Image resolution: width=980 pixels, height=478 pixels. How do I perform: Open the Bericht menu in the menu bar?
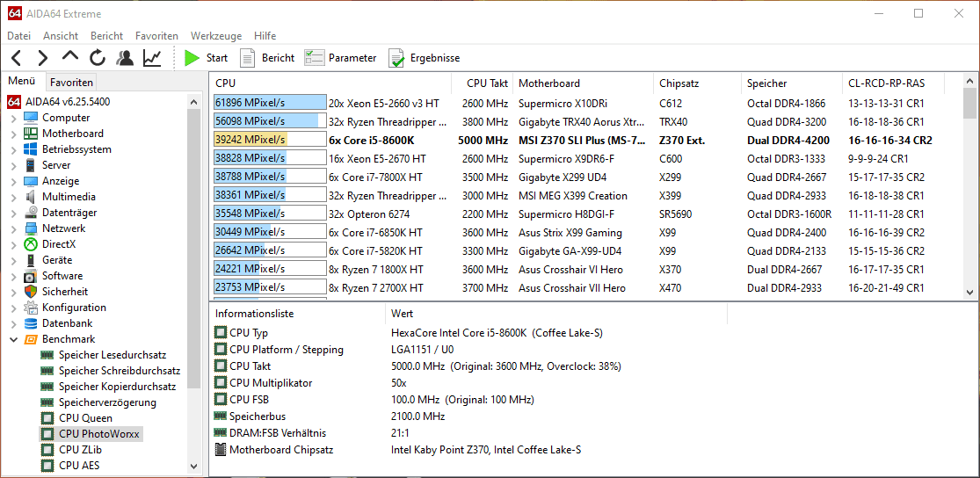(107, 36)
